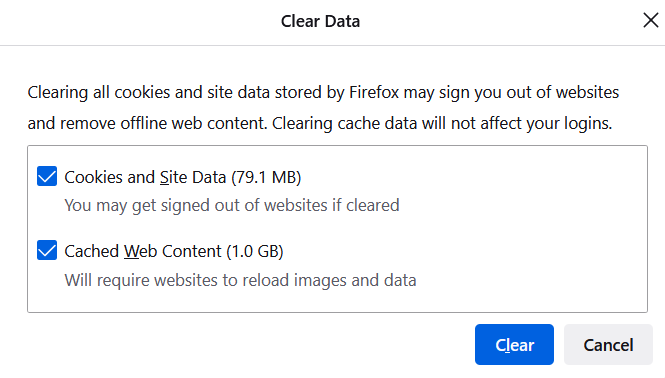This screenshot has width=665, height=378.
Task: Toggle via the 'Cached Web Content' label
Action: click(x=173, y=251)
